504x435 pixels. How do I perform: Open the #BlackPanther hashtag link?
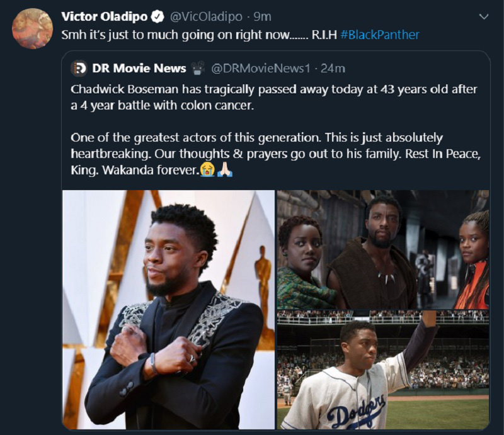point(380,35)
